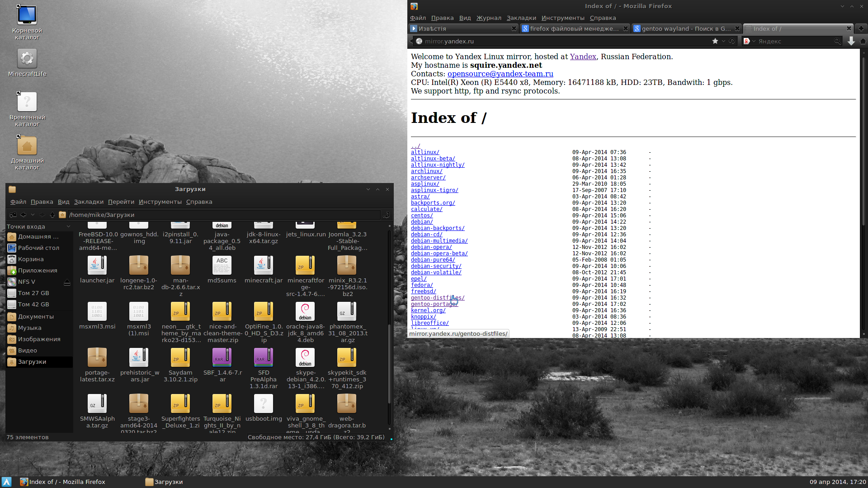Select Документы in file manager sidebar
This screenshot has height=488, width=868.
point(39,316)
